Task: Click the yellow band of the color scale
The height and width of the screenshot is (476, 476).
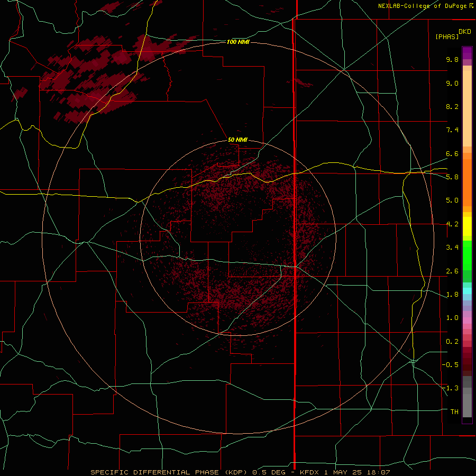Action: point(467,226)
